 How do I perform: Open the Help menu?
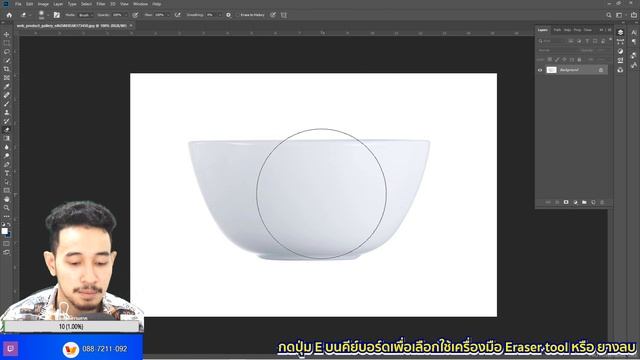pos(157,4)
